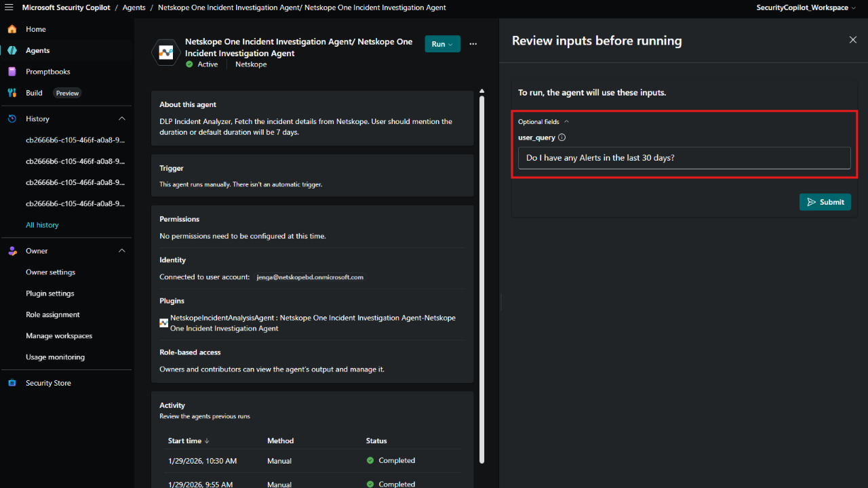The image size is (868, 488).
Task: Select the 1/29/2026, 9:55 AM run
Action: pos(200,484)
